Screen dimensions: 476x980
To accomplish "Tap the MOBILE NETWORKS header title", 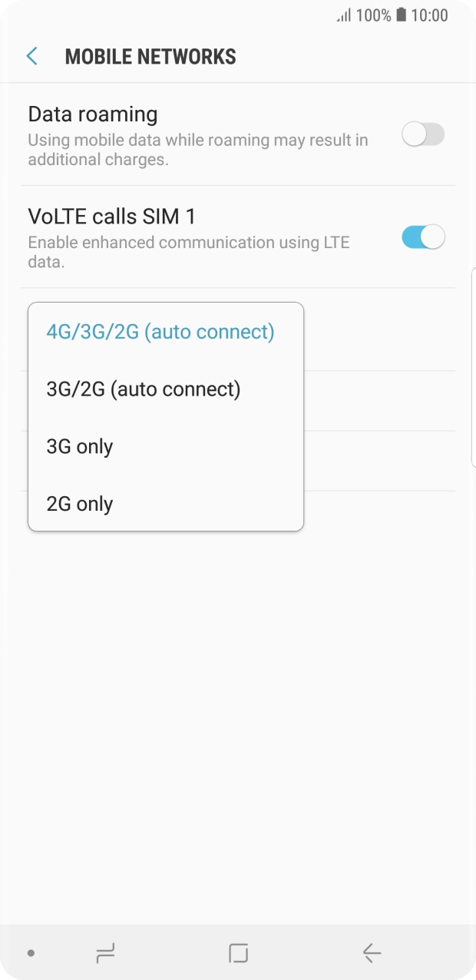I will [x=150, y=56].
